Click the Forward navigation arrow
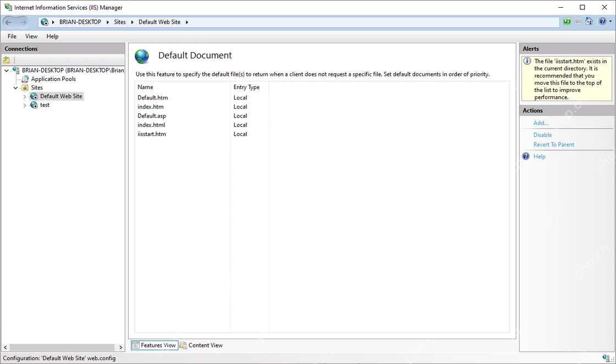Viewport: 616px width, 364px height. [x=23, y=22]
